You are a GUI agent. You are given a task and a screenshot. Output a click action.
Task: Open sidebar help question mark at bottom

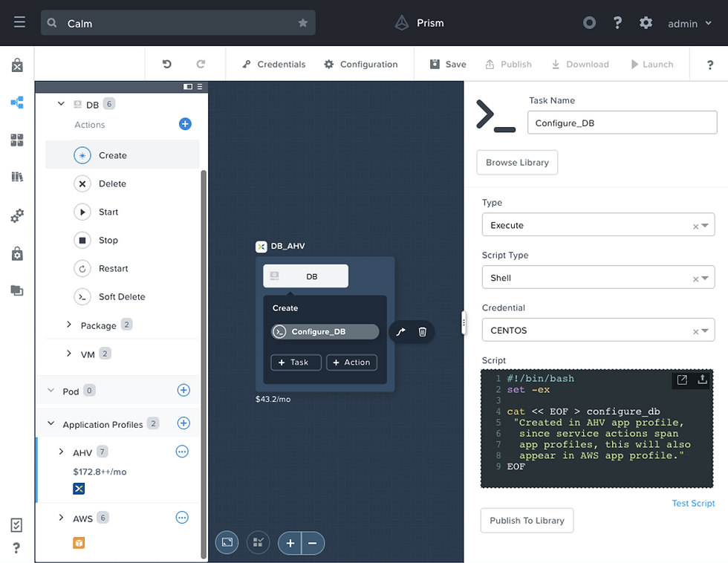[16, 548]
